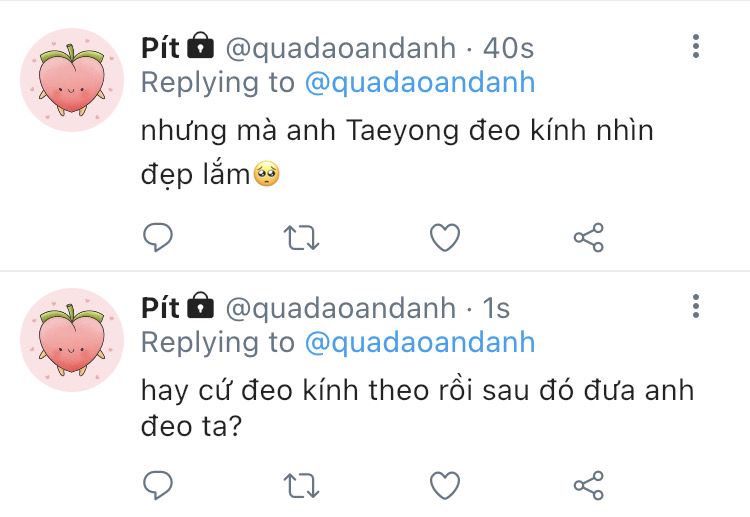Viewport: 750px width, 517px height.
Task: Like the tweet ending with "đeo ta?"
Action: point(444,486)
